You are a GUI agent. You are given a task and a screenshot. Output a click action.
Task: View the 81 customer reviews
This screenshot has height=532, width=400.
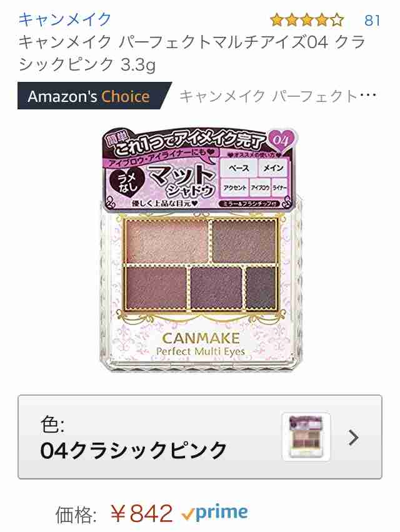coord(372,21)
